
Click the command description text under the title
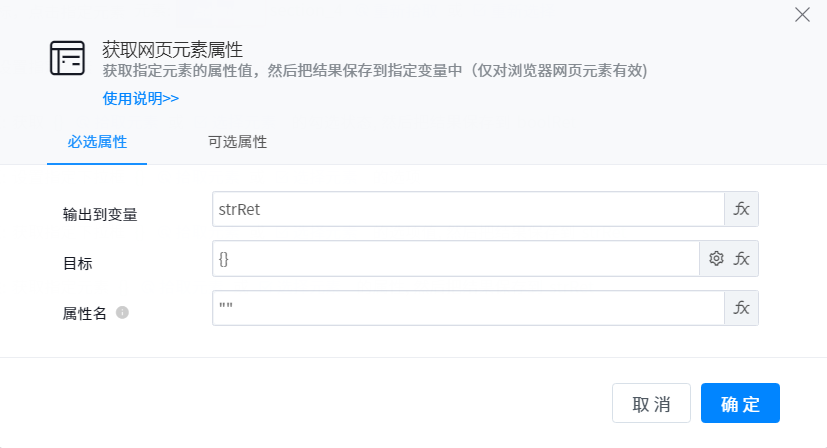tap(375, 71)
